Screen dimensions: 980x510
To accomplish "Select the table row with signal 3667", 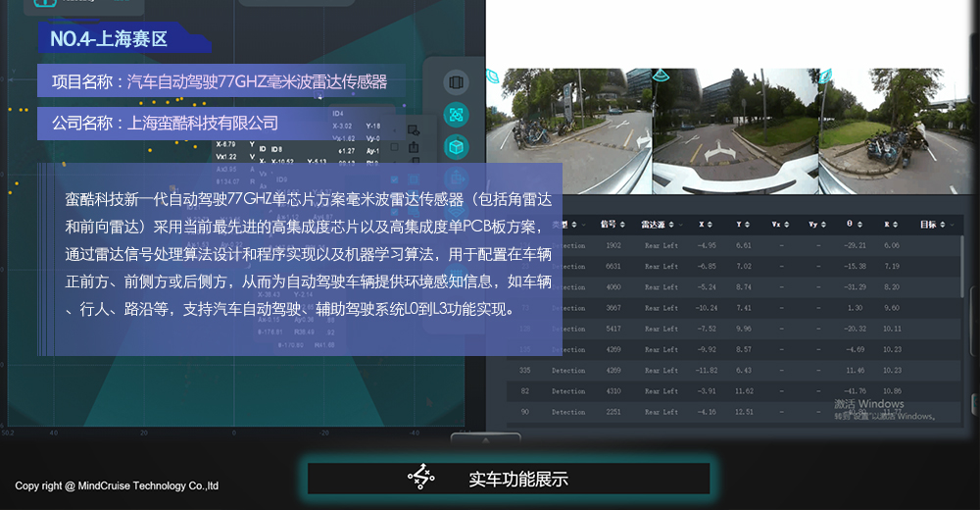I will point(734,308).
